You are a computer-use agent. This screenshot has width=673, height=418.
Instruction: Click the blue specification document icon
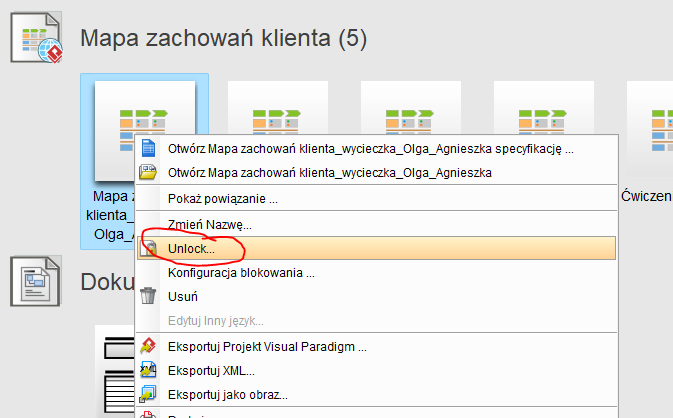148,148
